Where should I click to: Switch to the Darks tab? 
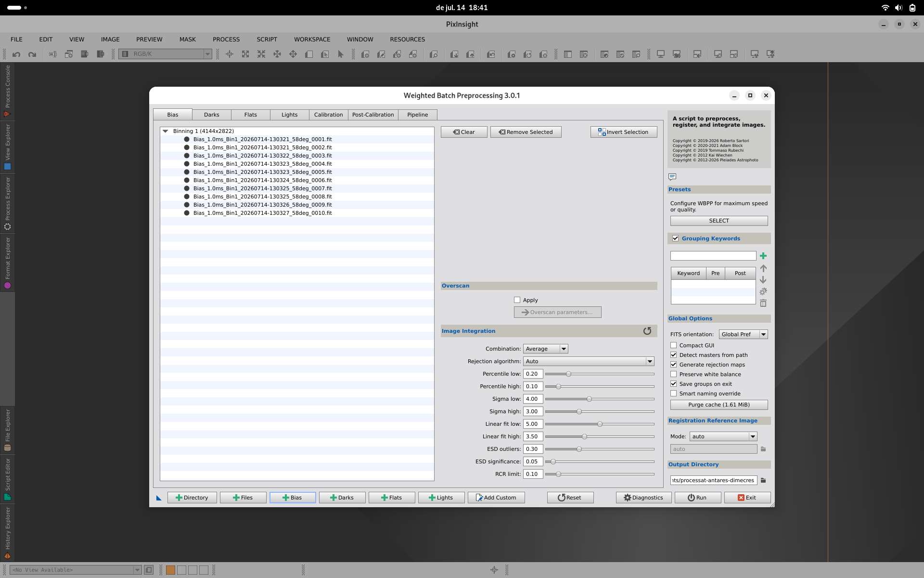point(212,115)
